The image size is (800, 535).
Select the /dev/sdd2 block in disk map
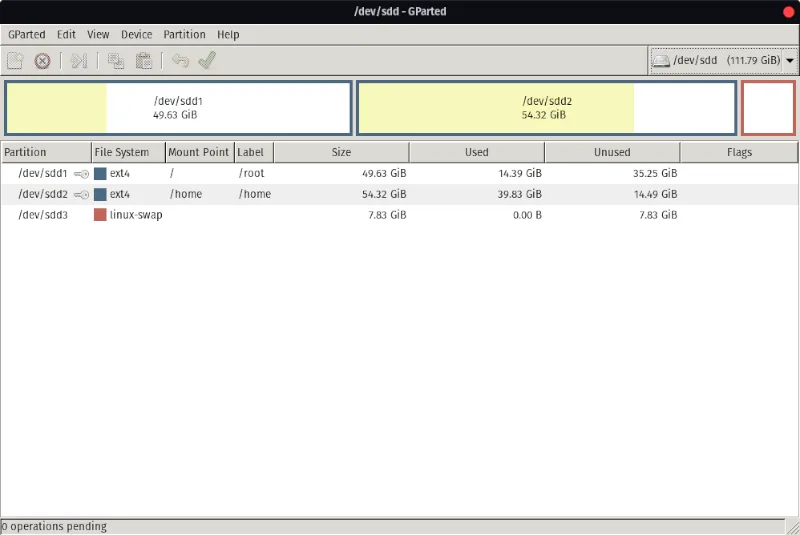tap(546, 108)
